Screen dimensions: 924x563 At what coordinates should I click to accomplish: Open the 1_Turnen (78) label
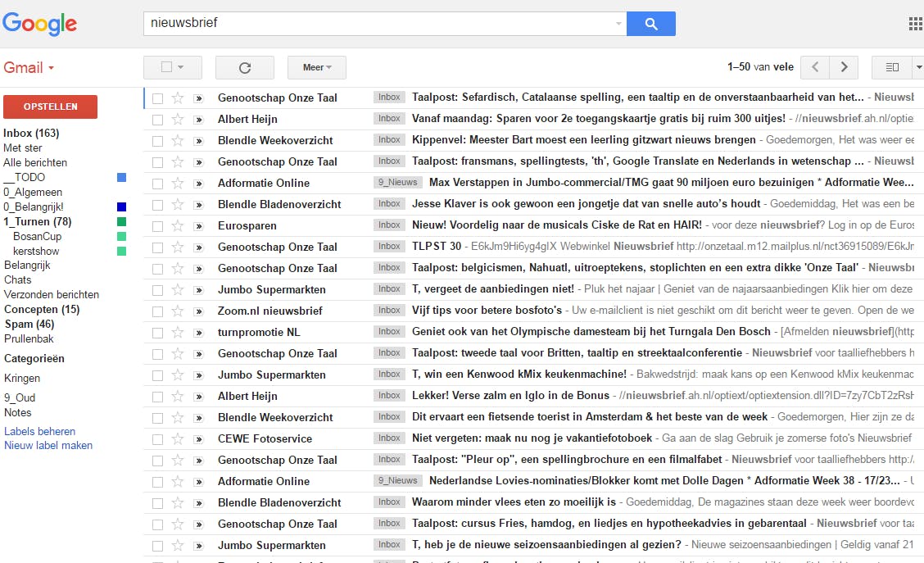tap(37, 221)
